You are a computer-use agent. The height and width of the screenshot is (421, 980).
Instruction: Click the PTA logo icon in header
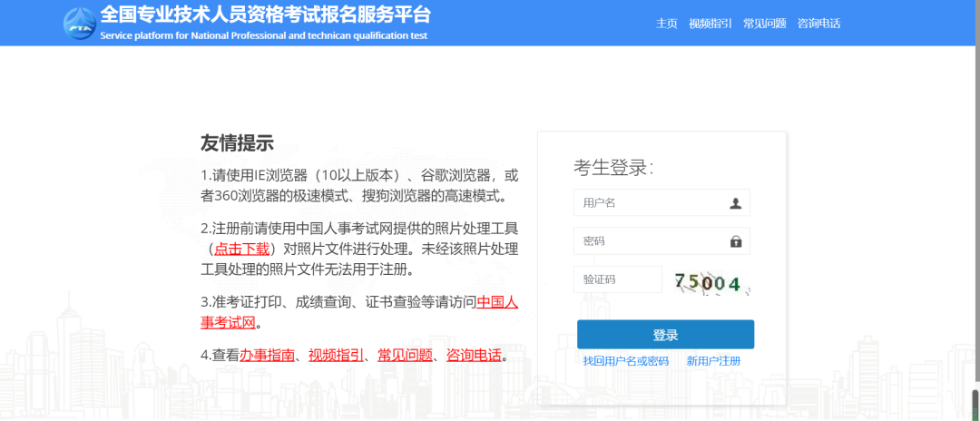tap(80, 23)
